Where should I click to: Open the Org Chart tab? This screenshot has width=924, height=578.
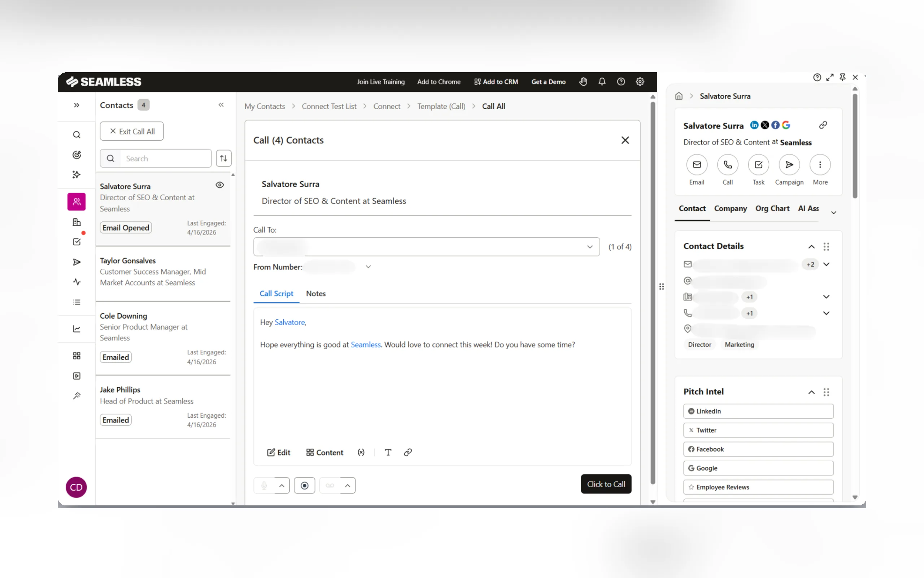(x=772, y=209)
